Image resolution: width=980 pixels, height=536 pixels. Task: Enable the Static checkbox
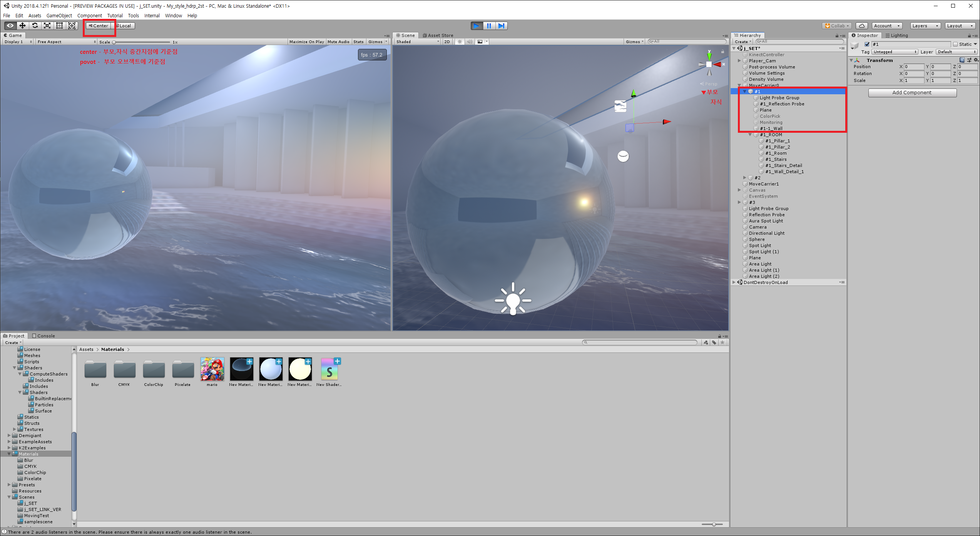[955, 44]
